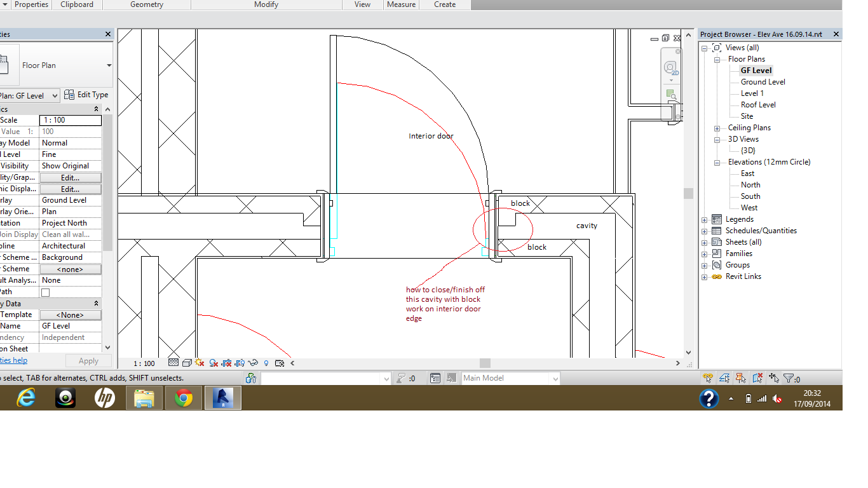Click the 2D navigation wheel icon
This screenshot has height=488, width=868.
tap(670, 68)
